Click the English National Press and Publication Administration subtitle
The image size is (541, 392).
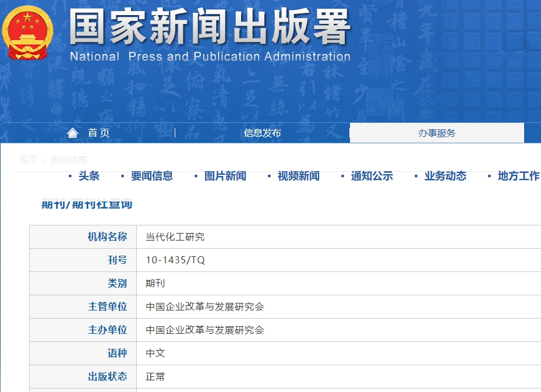210,56
